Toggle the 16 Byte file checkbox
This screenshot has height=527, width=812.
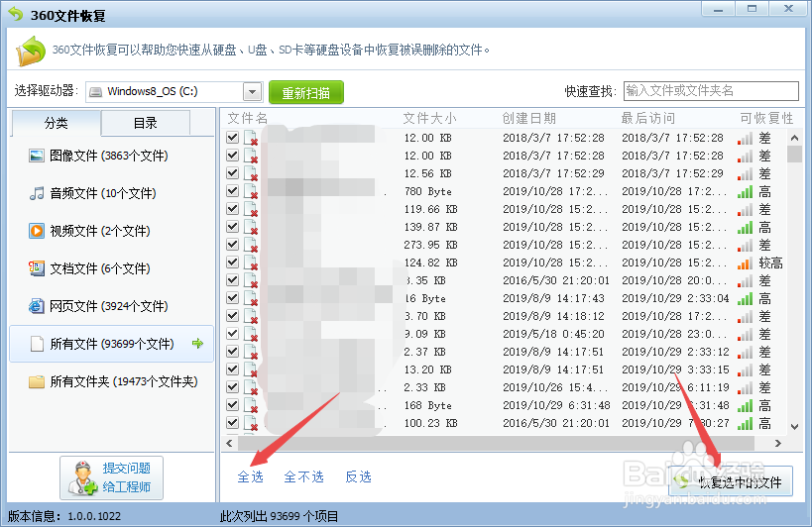(233, 298)
